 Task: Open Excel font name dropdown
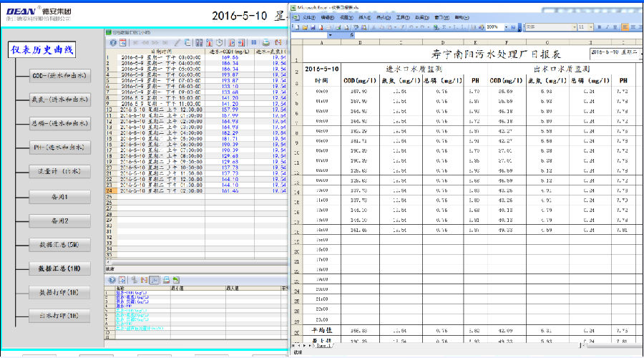[x=575, y=27]
